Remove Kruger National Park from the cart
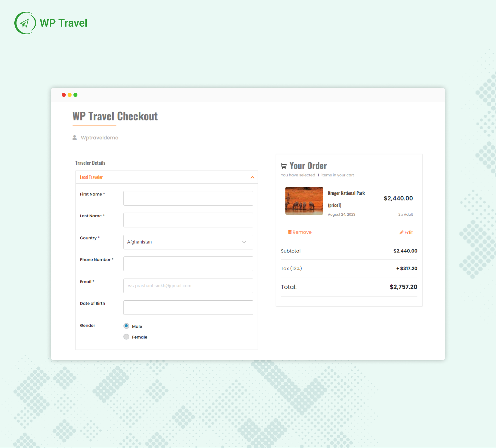496x448 pixels. pos(300,232)
